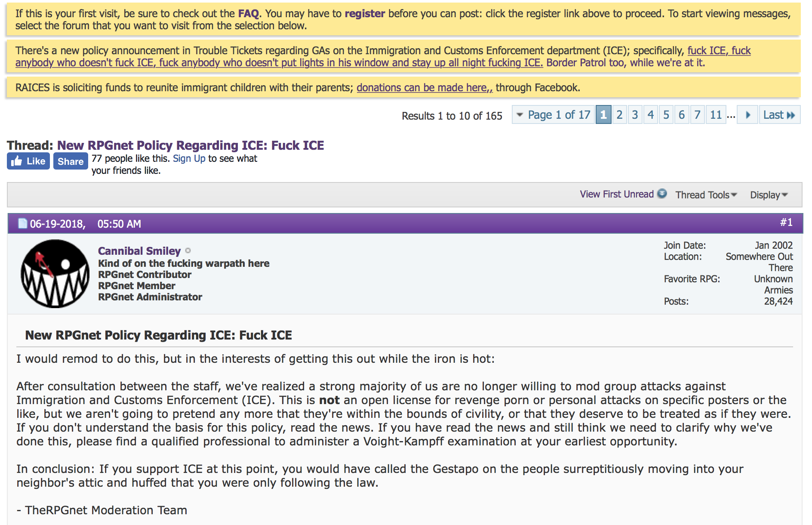Expand the Thread Tools menu
This screenshot has width=812, height=525.
(706, 195)
